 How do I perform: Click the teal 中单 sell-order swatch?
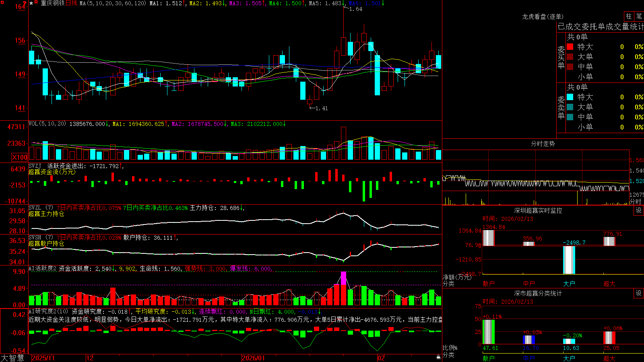click(570, 117)
